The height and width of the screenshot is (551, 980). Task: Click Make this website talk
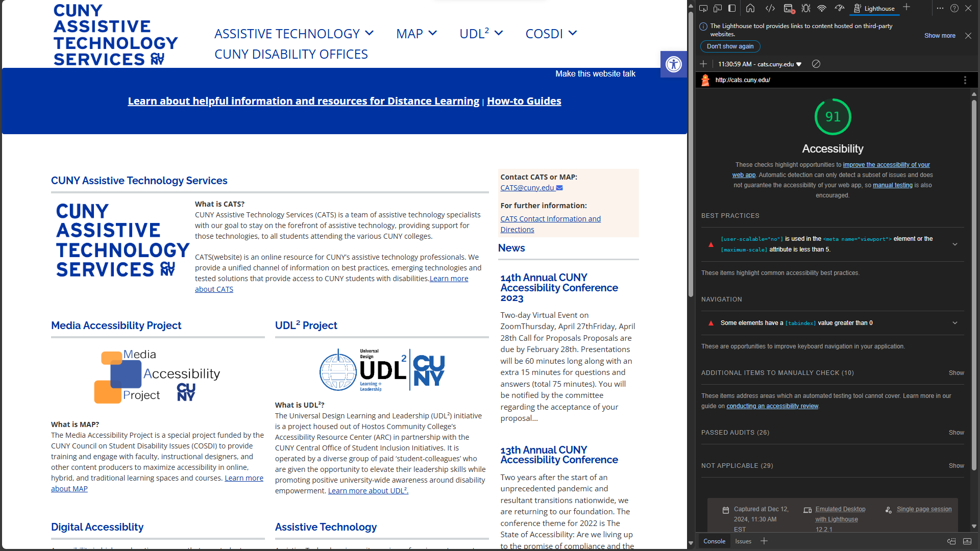[595, 74]
